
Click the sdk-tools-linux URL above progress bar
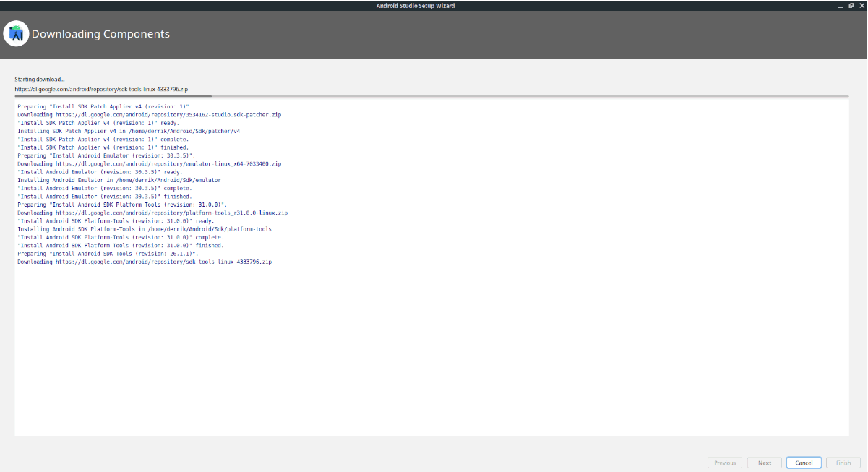(101, 89)
